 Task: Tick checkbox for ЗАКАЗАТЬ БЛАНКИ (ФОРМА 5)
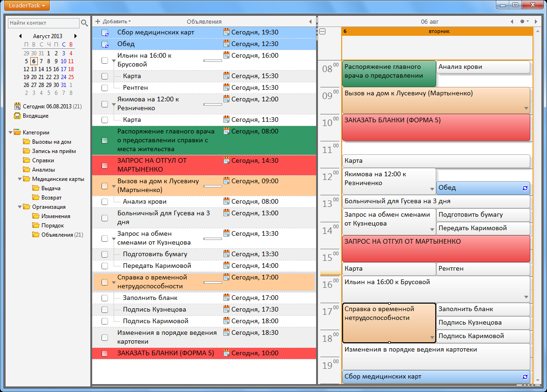point(105,353)
